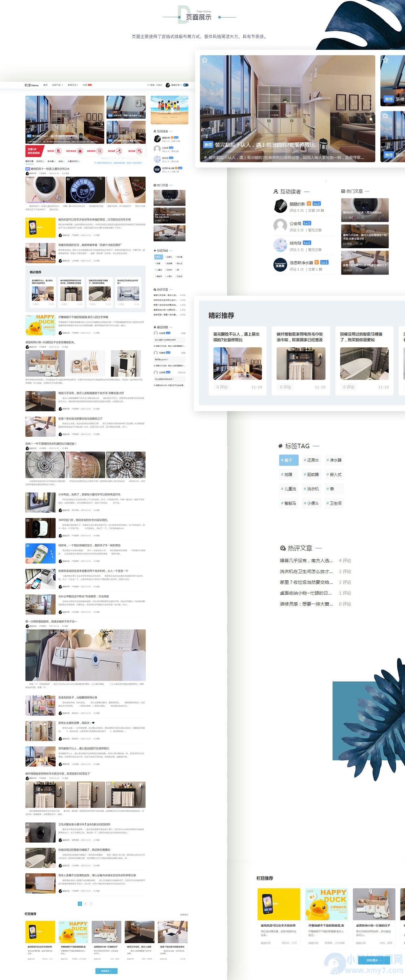Open hot comment 噪音几乎没有，南方人选...
The image size is (405, 980).
click(x=306, y=560)
